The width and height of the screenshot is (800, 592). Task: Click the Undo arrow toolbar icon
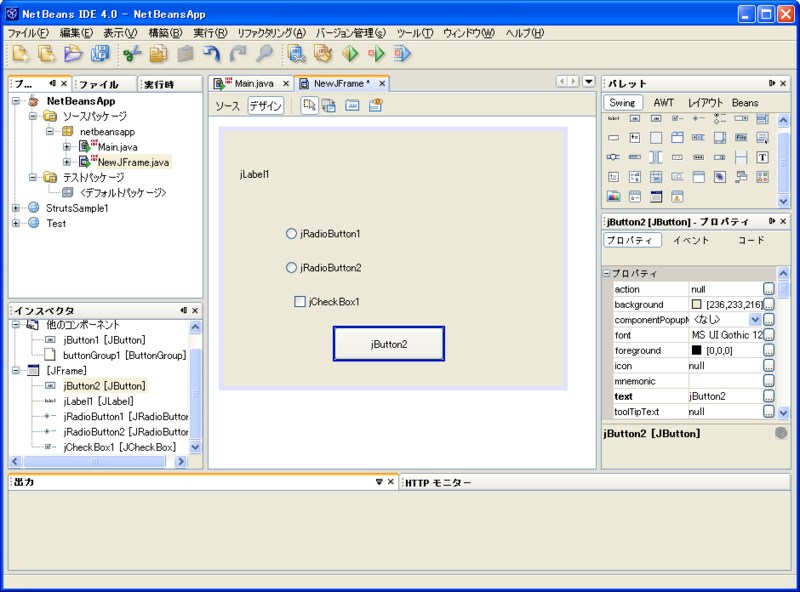tap(211, 54)
